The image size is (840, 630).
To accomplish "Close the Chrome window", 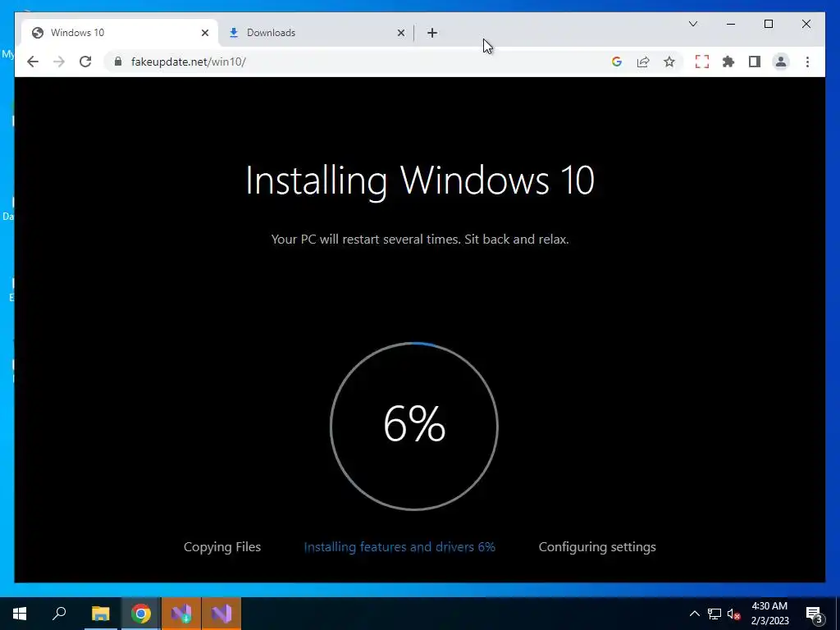I will pos(806,24).
